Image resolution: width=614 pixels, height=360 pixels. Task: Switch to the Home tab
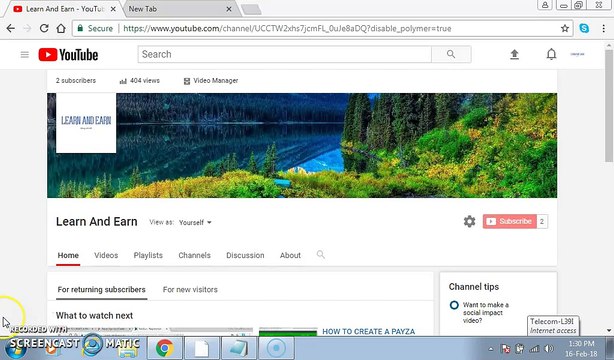68,255
